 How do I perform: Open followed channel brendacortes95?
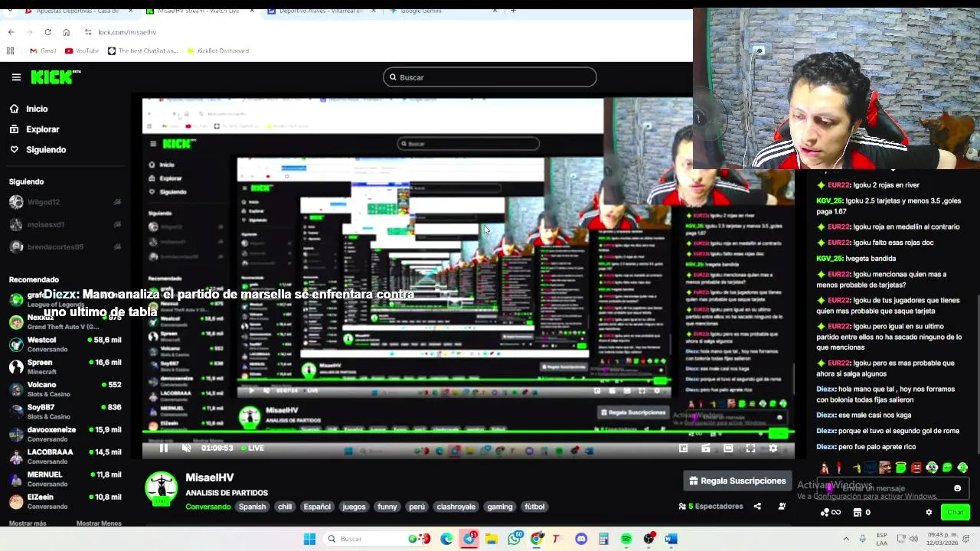point(65,246)
